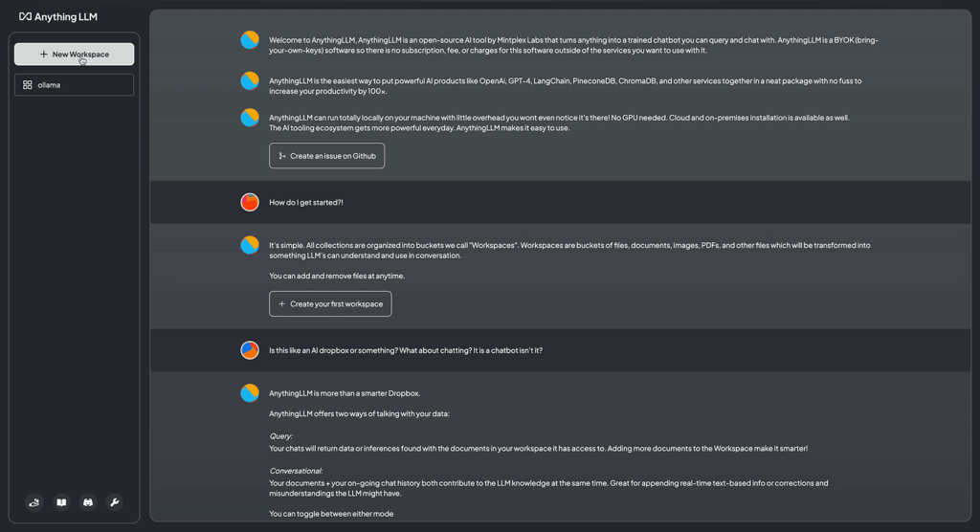Click Create your first workspace
The width and height of the screenshot is (980, 532).
click(x=330, y=304)
